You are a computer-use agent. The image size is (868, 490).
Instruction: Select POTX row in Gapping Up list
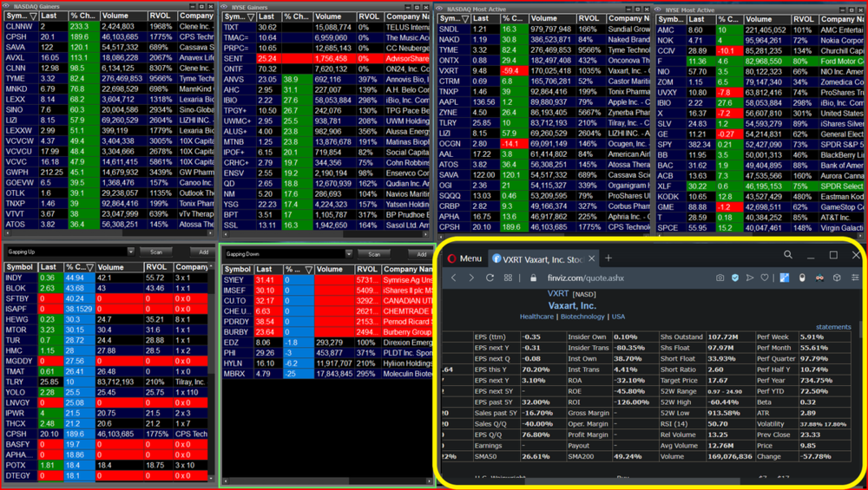pos(106,465)
